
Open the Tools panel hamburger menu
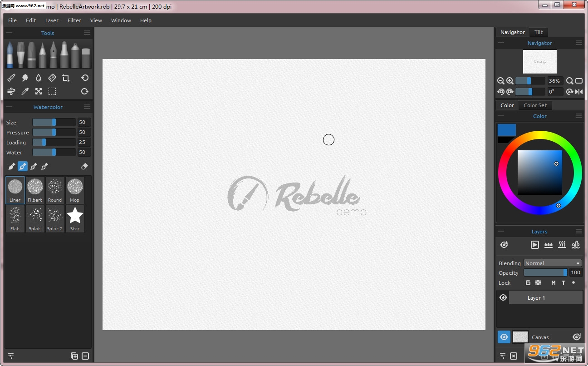pos(87,33)
